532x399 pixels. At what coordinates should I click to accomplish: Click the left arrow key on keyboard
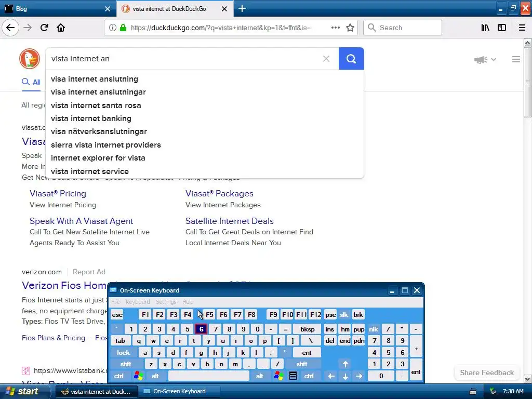(x=331, y=376)
